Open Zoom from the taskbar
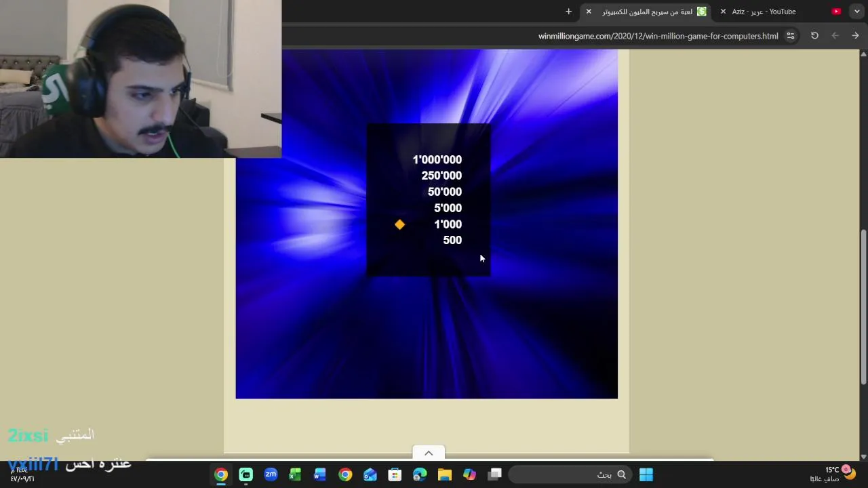This screenshot has height=488, width=868. point(271,474)
